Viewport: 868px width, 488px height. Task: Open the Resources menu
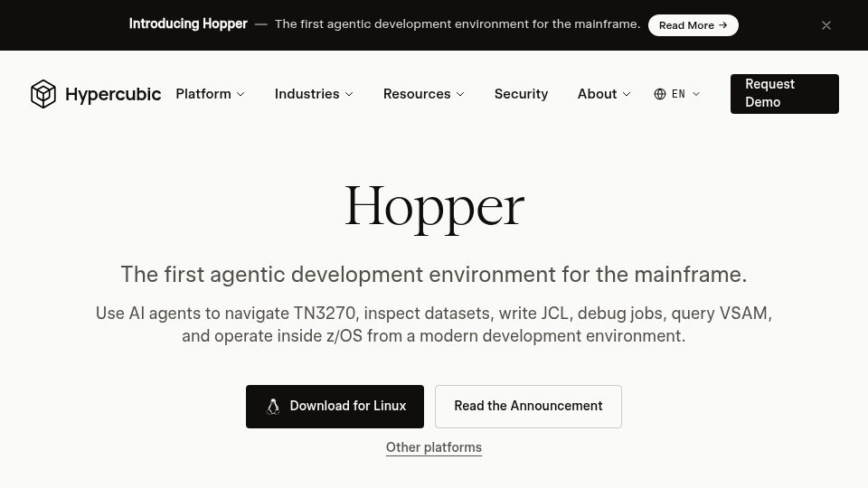coord(423,94)
